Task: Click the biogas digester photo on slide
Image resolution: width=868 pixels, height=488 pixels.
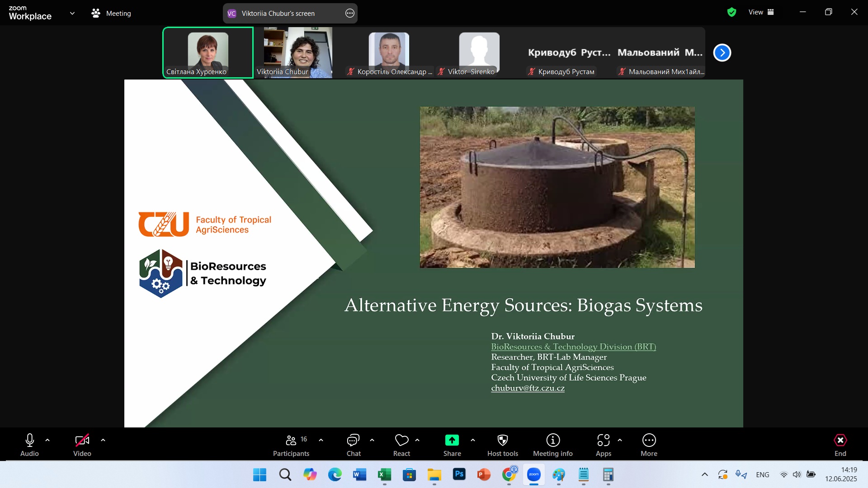Action: coord(557,188)
